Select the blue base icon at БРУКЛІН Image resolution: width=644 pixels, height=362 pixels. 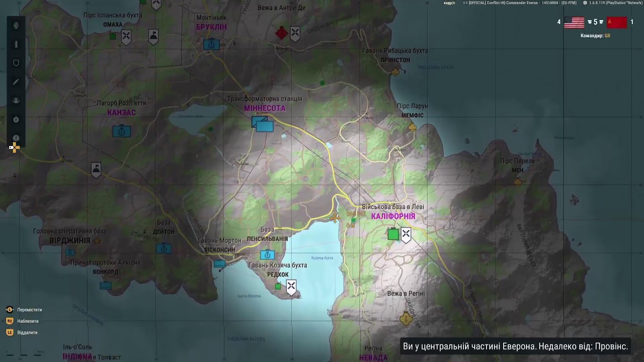coord(211,44)
